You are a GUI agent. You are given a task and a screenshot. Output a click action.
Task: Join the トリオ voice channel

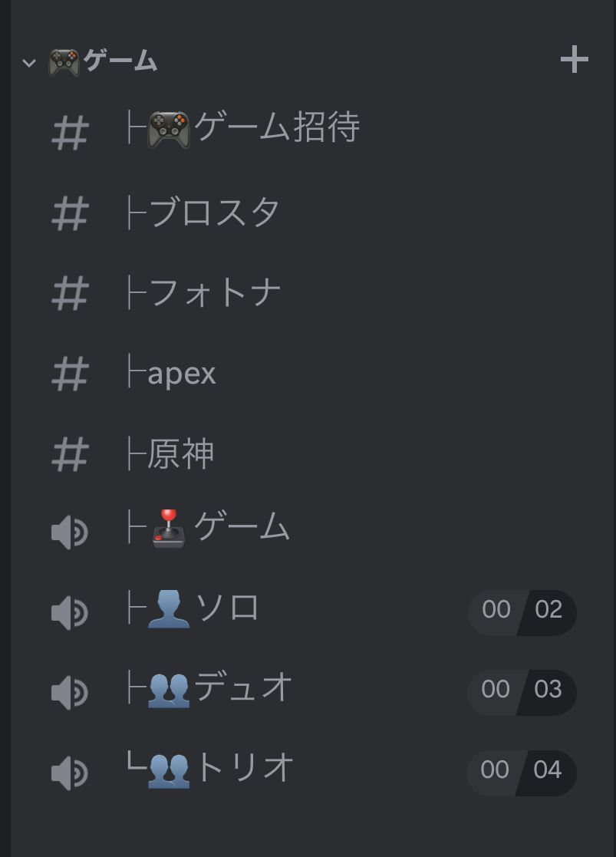pyautogui.click(x=310, y=771)
